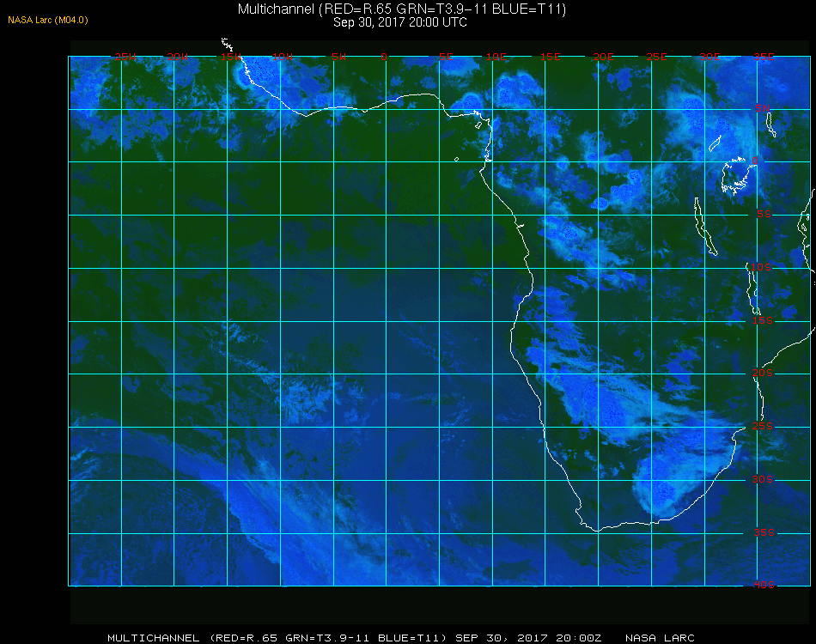This screenshot has width=816, height=644.
Task: Click the 5N latitude label
Action: (763, 108)
